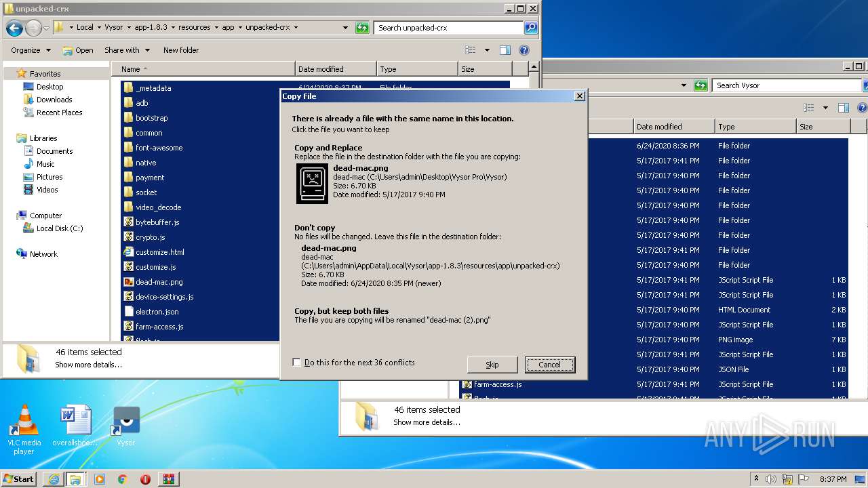Screen dimensions: 868x488
Task: Click the Back navigation arrow in unpacked-crx window
Action: pyautogui.click(x=14, y=28)
